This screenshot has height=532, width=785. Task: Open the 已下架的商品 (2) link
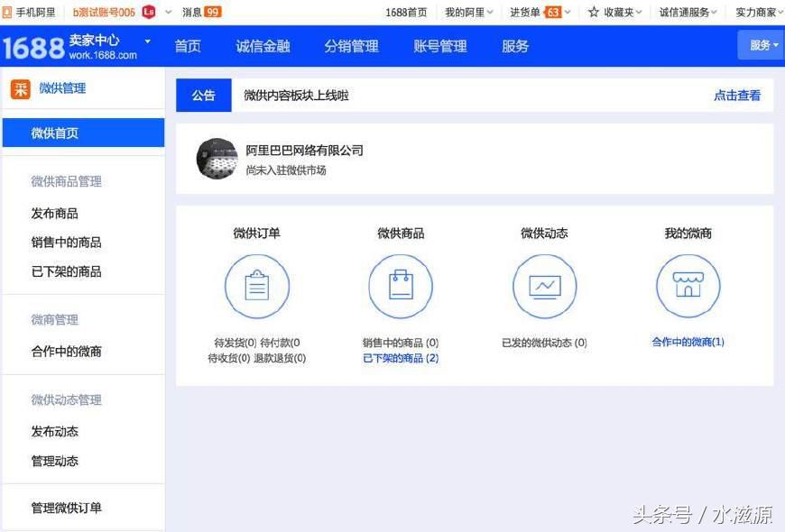(401, 359)
